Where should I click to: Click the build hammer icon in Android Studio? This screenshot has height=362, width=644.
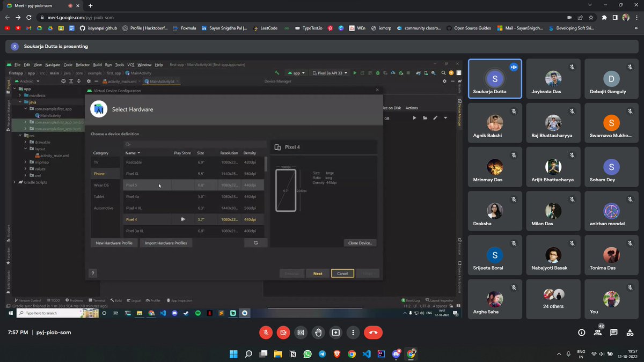pos(277,72)
